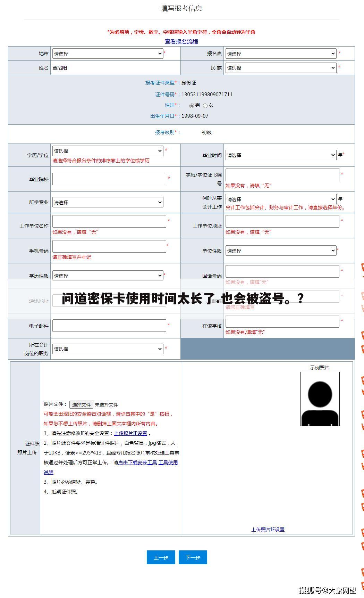Click the bottom 上传照片IE设置 link under sample photo
Image resolution: width=364 pixels, height=598 pixels.
pyautogui.click(x=268, y=530)
